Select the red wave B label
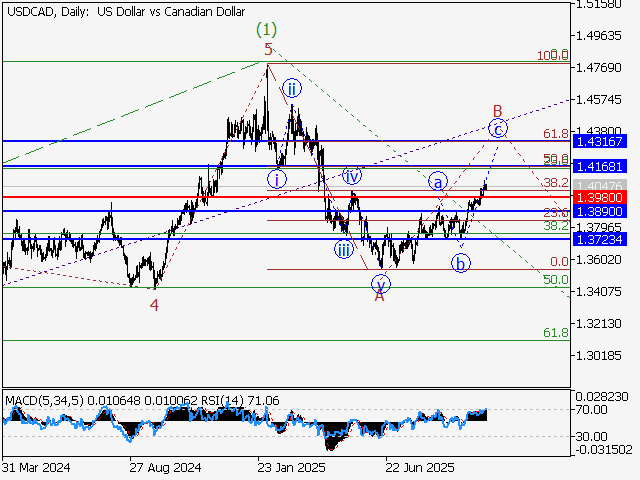 pos(496,108)
